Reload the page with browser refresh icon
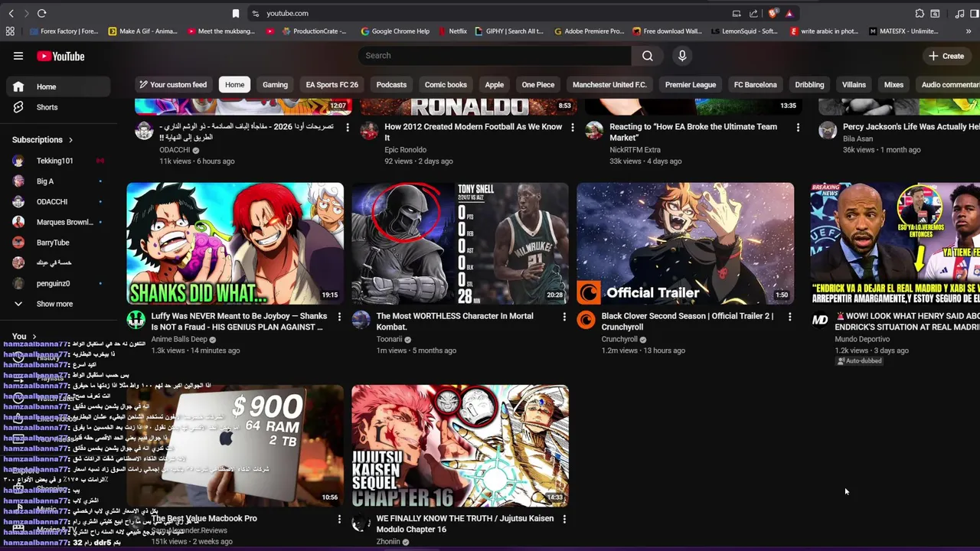The image size is (980, 551). pyautogui.click(x=42, y=13)
